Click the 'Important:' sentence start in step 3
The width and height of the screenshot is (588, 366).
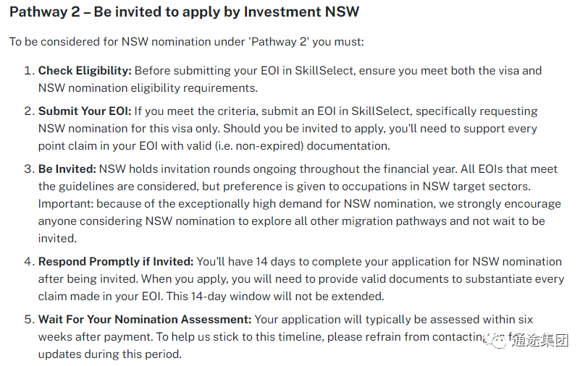click(66, 203)
